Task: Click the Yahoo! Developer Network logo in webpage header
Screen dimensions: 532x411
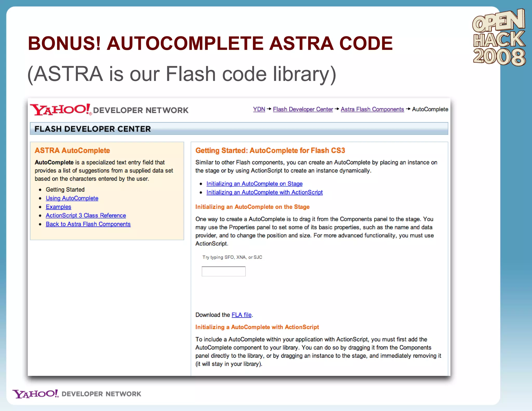Action: pos(109,110)
